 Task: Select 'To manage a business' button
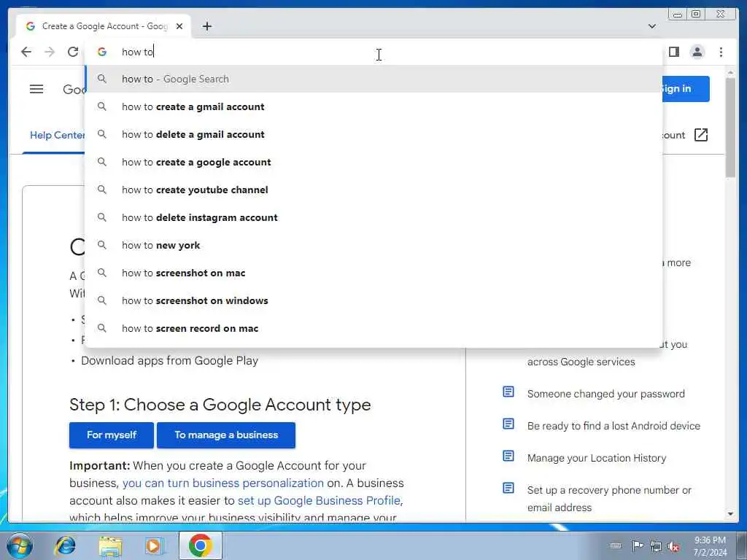tap(226, 435)
